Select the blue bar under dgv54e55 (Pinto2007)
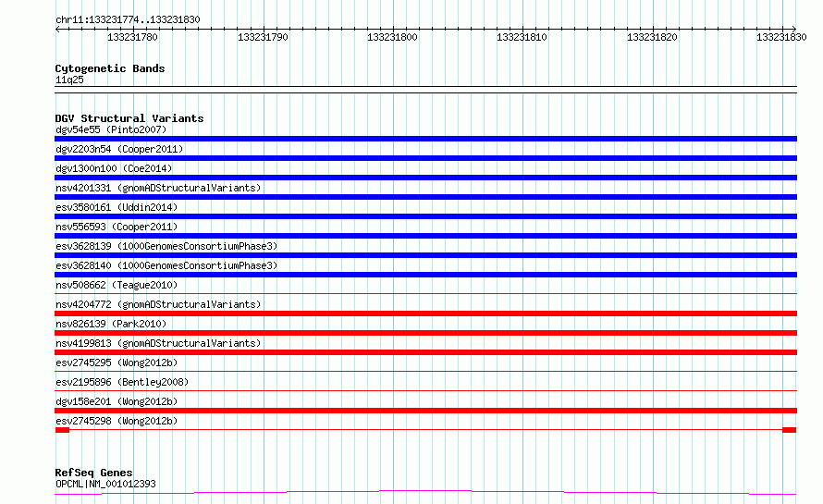Screen dimensions: 823x504 (425, 139)
